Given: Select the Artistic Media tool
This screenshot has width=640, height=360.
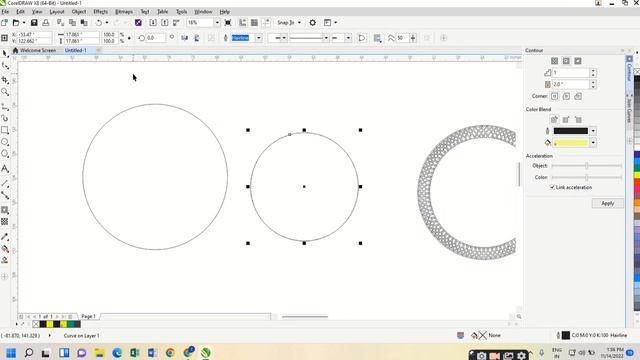Looking at the screenshot, I should [5, 118].
